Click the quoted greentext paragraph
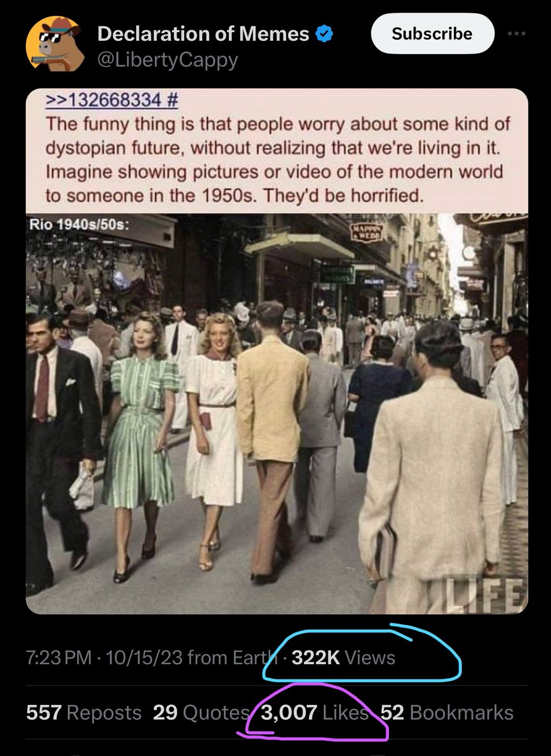Viewport: 551px width, 756px height. click(277, 160)
